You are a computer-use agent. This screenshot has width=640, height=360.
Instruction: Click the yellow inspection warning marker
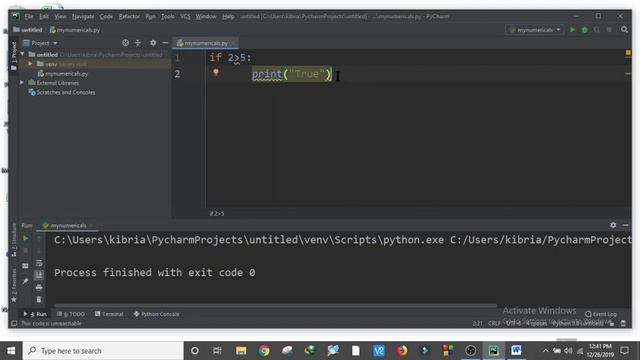tap(628, 53)
